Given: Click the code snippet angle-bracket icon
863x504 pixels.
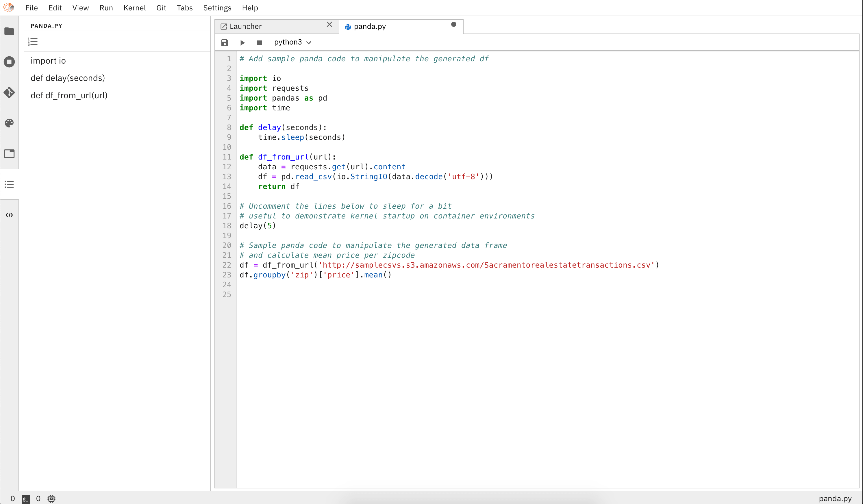Looking at the screenshot, I should 9,215.
